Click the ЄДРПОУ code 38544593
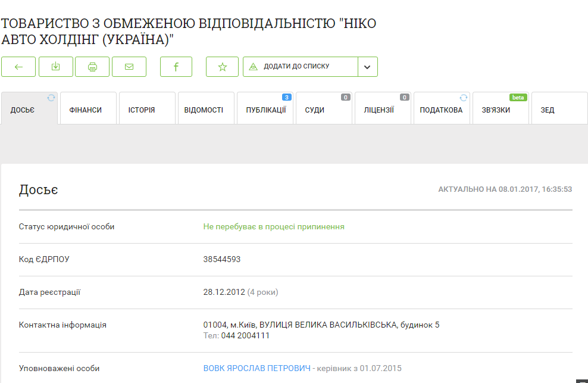The image size is (588, 383). pos(222,259)
